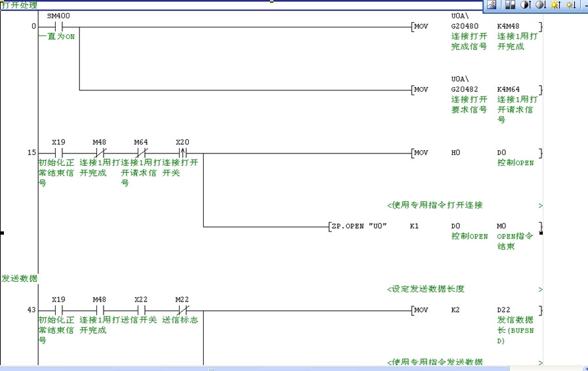Click the horizontal scrollbar at the bottom
This screenshot has height=371, width=588.
click(262, 368)
